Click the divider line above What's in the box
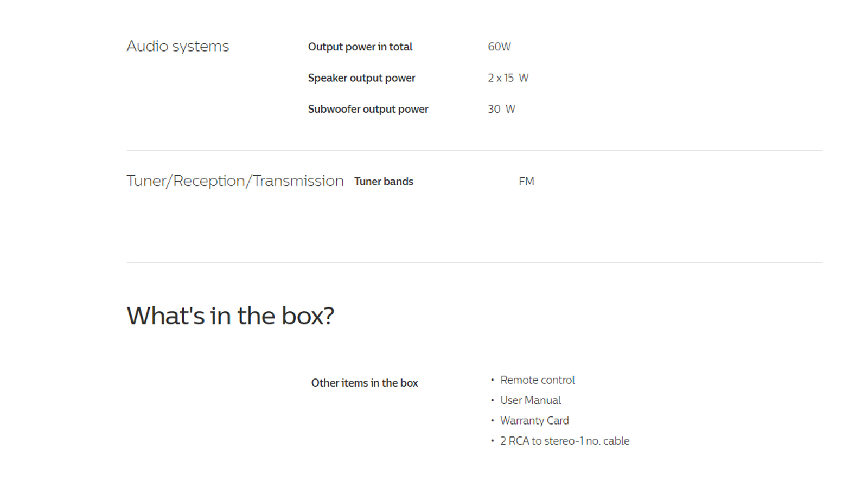This screenshot has width=868, height=488. coord(474,262)
